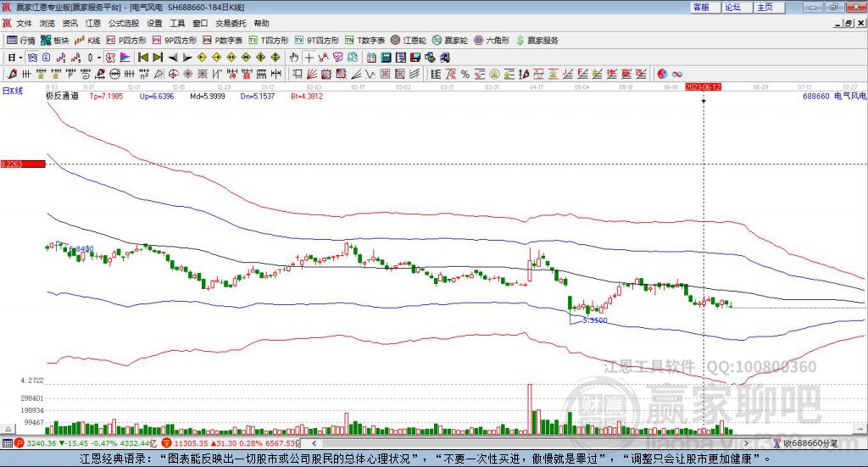Click the Dn=5.1537 indicator value
The height and width of the screenshot is (467, 868).
coord(258,96)
